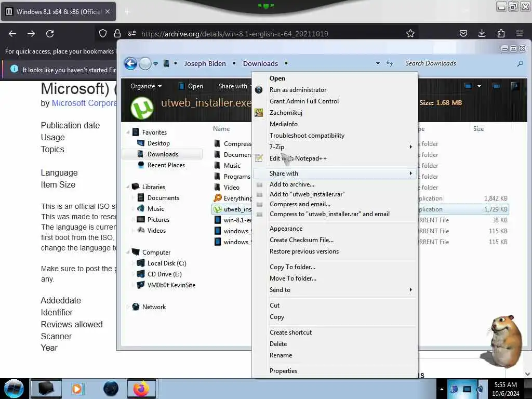
Task: Expand the Organize dropdown
Action: (x=146, y=86)
